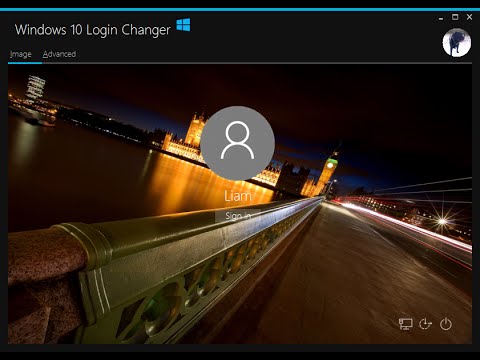Minimize the Login Changer window
Viewport: 480px width, 360px height.
[x=441, y=18]
